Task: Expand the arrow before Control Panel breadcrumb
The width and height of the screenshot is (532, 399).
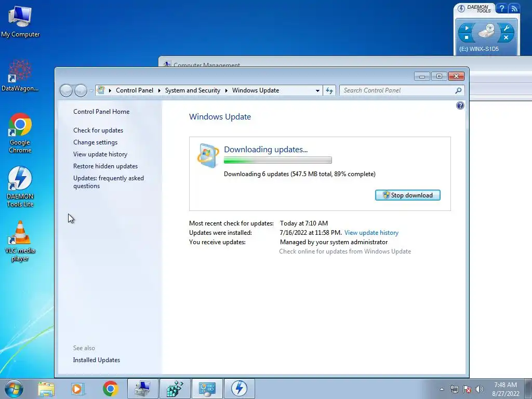Action: click(x=110, y=90)
